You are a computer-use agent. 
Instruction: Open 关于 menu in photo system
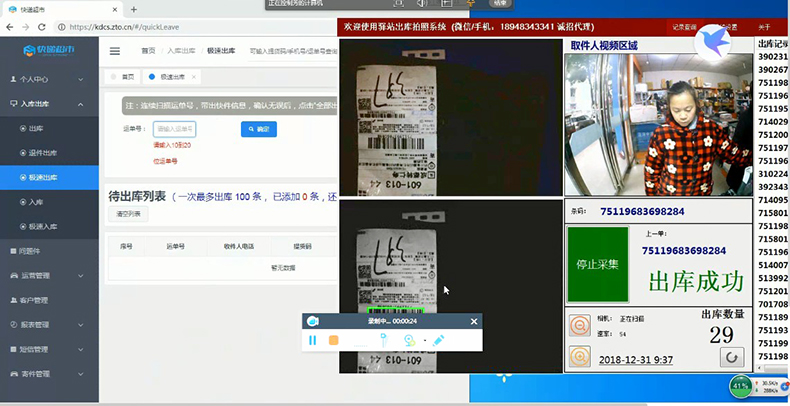coord(764,27)
